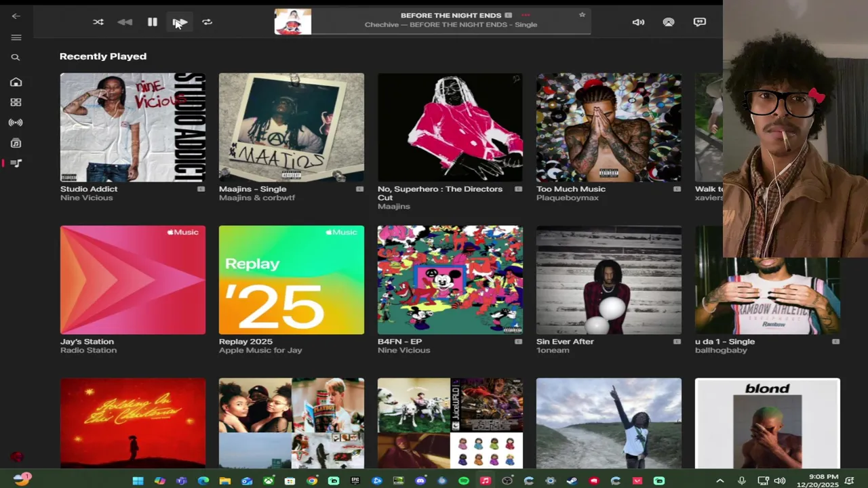The image size is (868, 488).
Task: Click the 'Nine Vicious' artist under Studio Addict
Action: (87, 198)
